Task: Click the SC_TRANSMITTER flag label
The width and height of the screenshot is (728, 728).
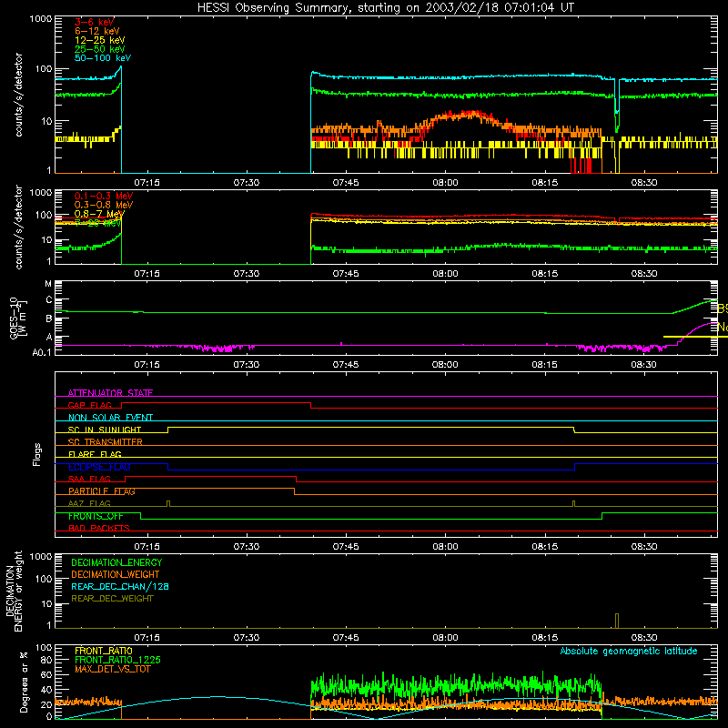Action: pos(106,442)
